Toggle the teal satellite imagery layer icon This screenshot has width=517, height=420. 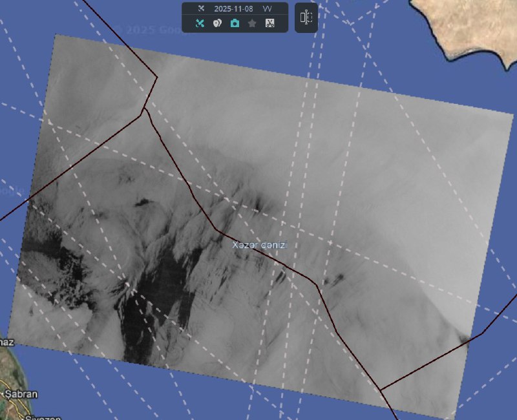pyautogui.click(x=200, y=23)
